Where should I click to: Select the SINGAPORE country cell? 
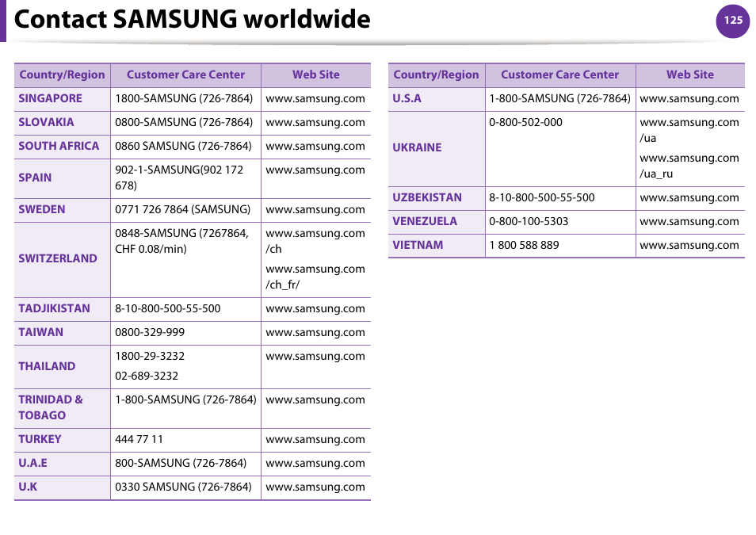coord(62,98)
